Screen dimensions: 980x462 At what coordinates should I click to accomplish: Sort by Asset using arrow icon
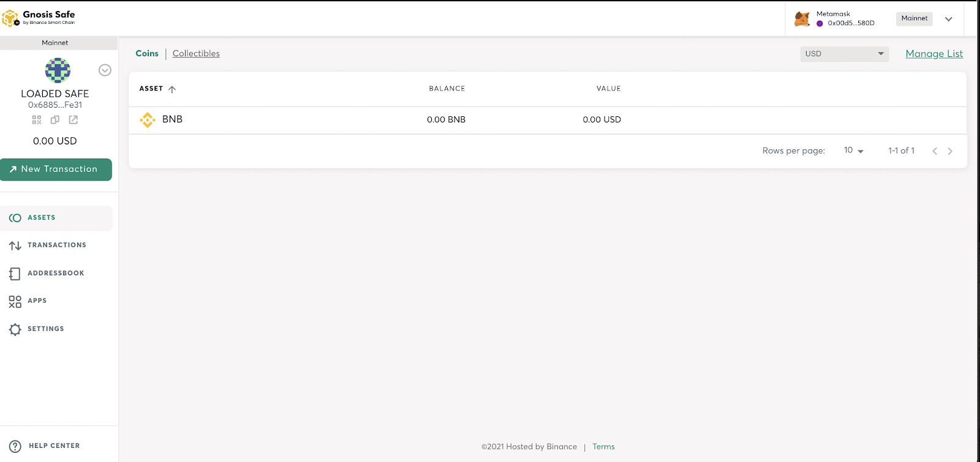coord(172,89)
